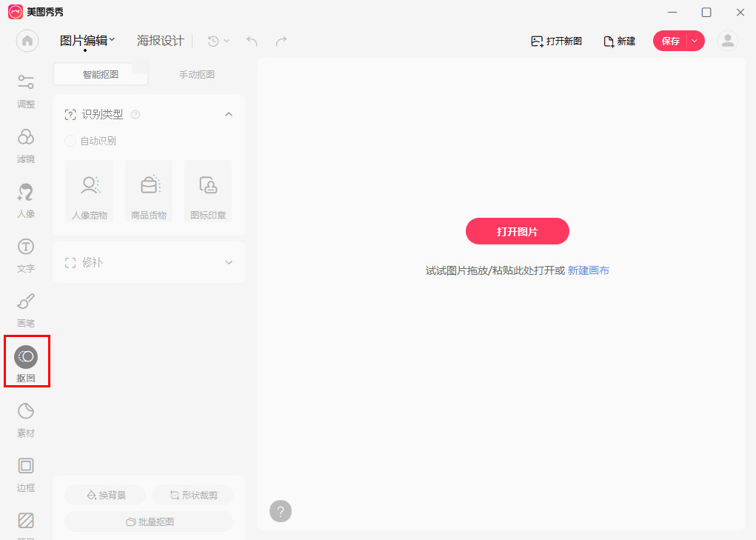Click the 打开图片 button
Viewport: 756px width, 540px height.
coord(517,231)
